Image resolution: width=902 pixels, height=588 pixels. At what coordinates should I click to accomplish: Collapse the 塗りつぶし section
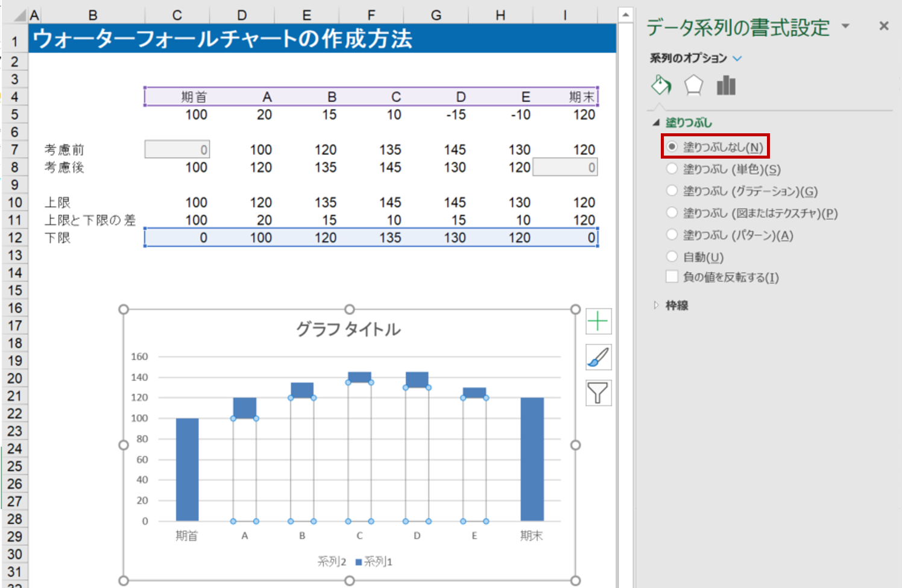(x=656, y=122)
